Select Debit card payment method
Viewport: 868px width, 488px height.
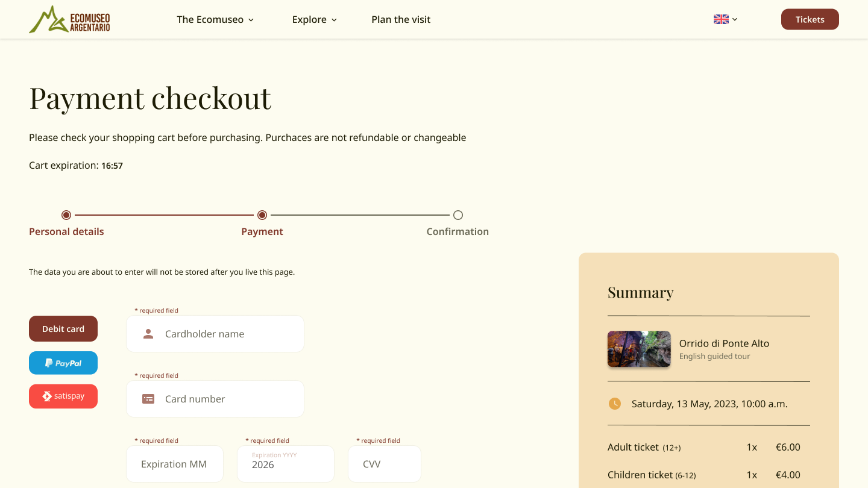click(63, 329)
